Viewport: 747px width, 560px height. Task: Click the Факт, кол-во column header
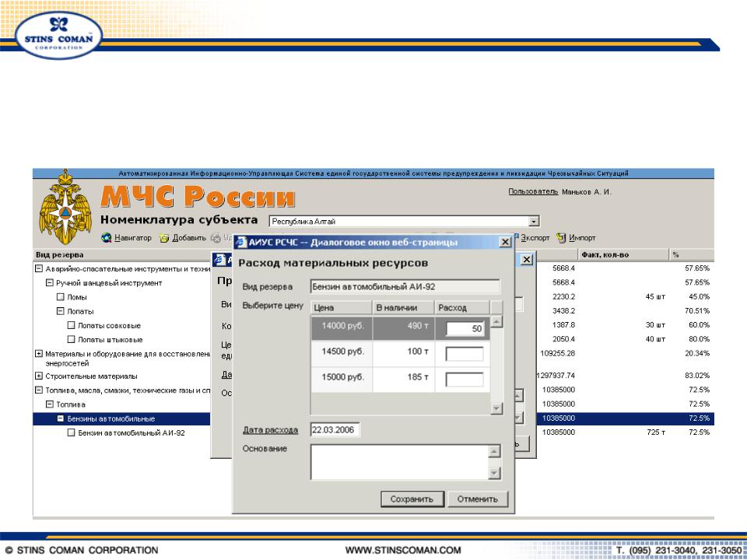point(623,255)
